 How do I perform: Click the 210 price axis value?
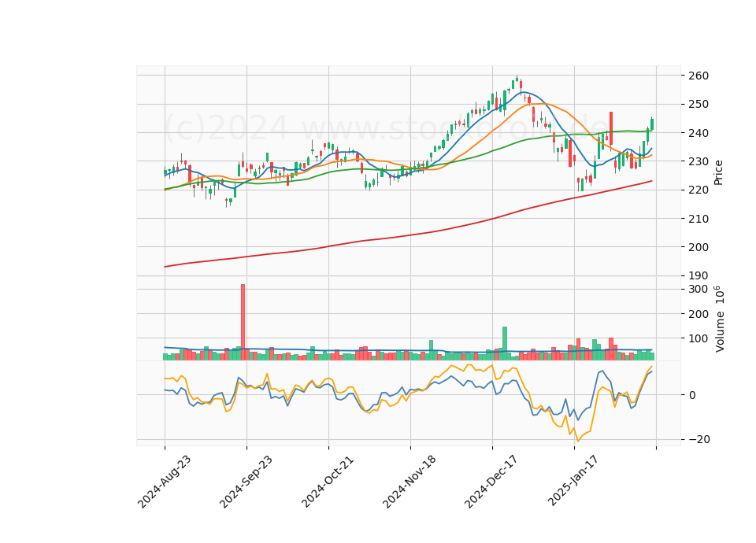pos(699,219)
